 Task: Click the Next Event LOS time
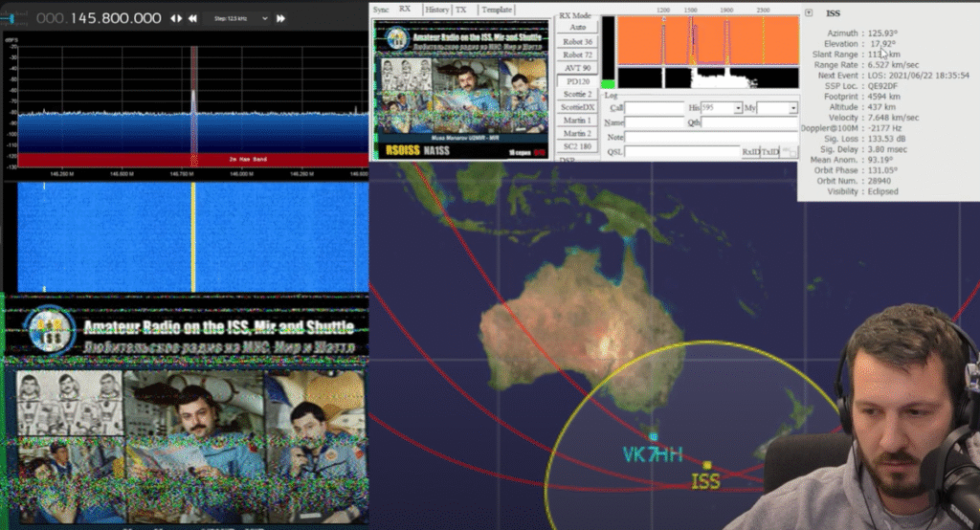(x=918, y=76)
